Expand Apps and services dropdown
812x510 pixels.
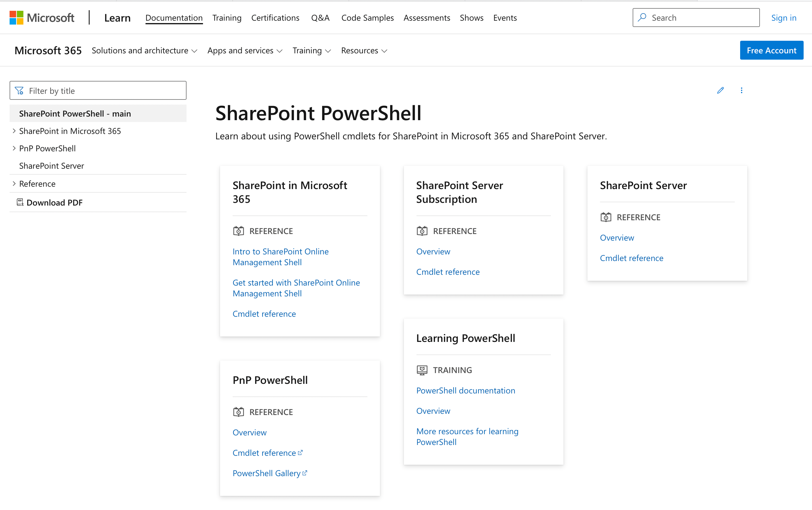[245, 50]
